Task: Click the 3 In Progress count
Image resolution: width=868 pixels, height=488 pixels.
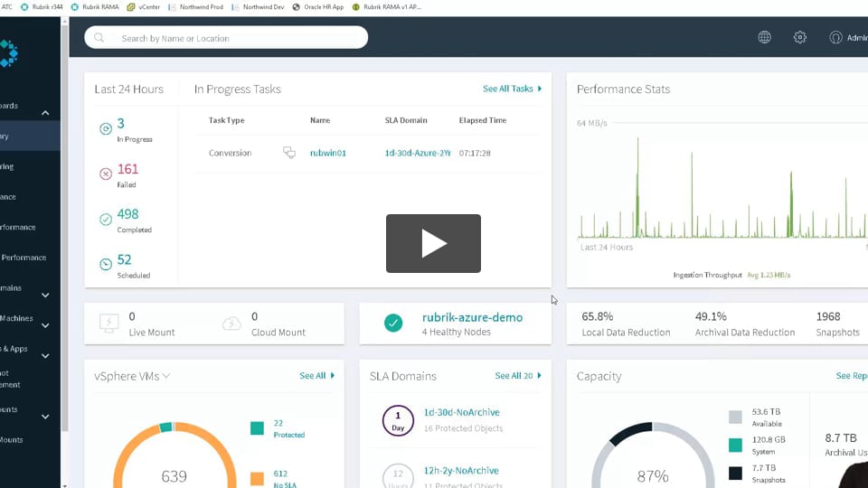Action: [120, 124]
